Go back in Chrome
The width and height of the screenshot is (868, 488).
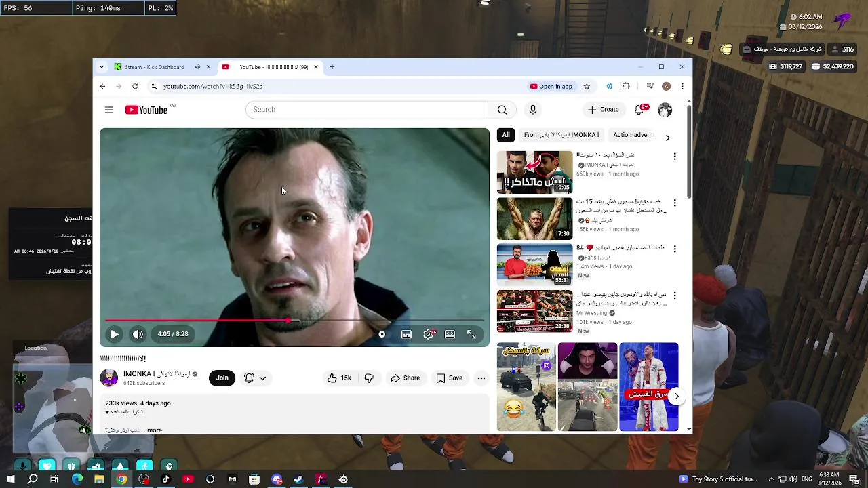[x=102, y=86]
